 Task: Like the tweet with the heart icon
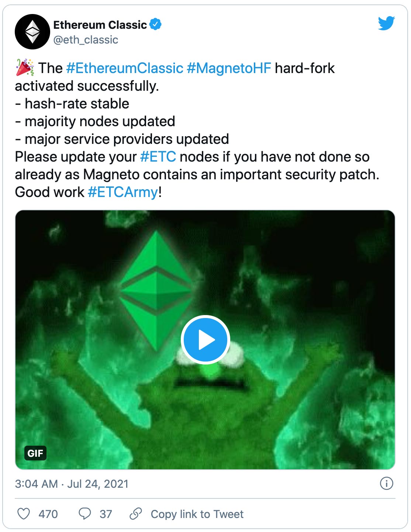pos(24,514)
